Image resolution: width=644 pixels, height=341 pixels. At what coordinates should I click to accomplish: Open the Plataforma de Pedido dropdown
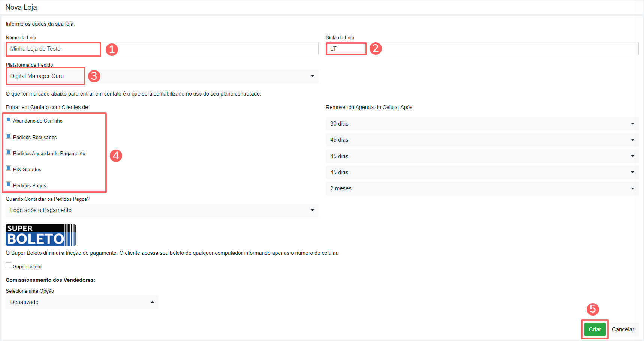point(162,76)
